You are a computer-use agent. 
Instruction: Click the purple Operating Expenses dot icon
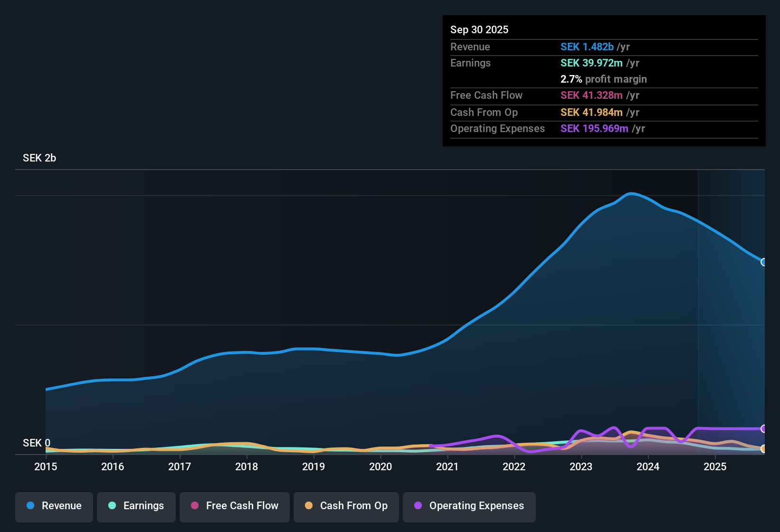417,506
